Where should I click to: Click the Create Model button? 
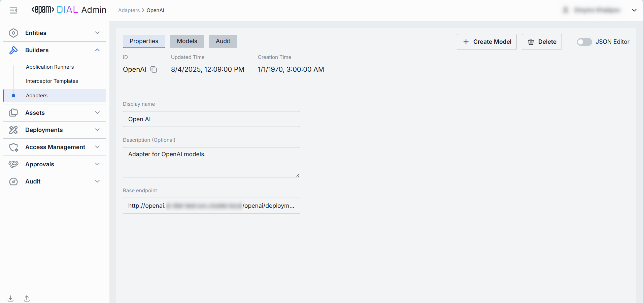[486, 42]
